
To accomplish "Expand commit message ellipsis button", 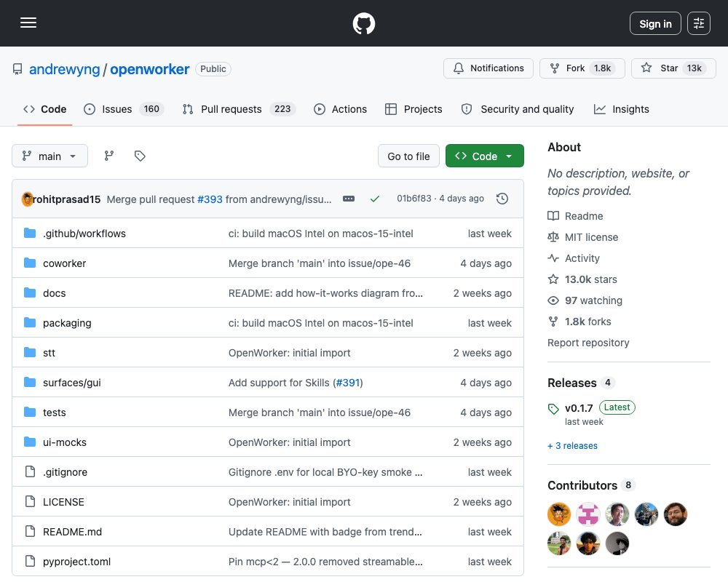I will (x=349, y=199).
